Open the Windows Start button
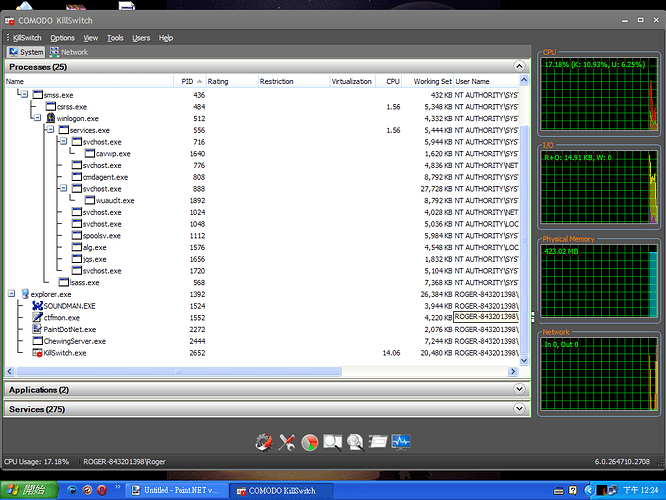 (29, 490)
